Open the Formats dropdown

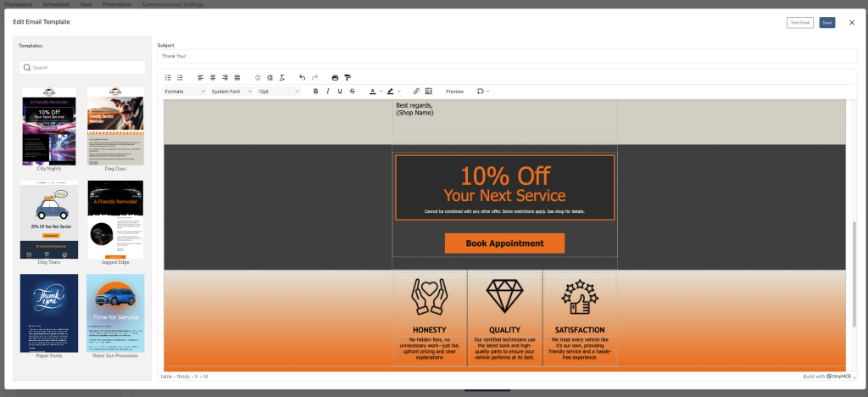tap(185, 92)
